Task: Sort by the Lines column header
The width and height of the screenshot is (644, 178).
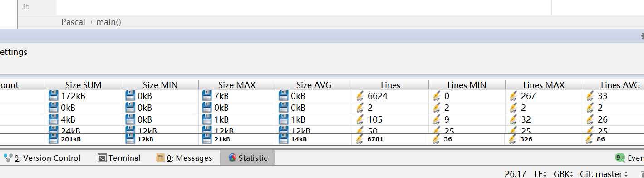Action: pos(390,85)
